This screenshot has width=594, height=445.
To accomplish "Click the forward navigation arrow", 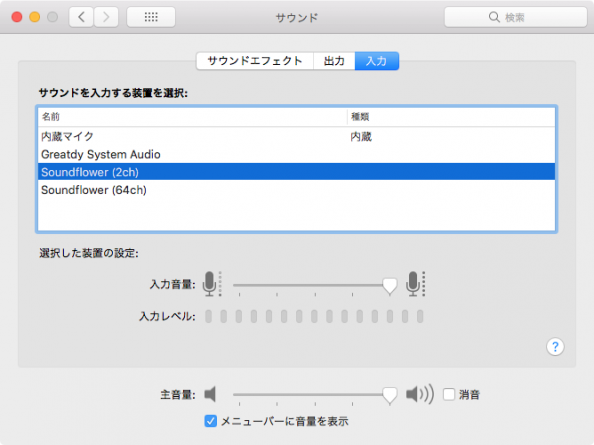I will 106,17.
